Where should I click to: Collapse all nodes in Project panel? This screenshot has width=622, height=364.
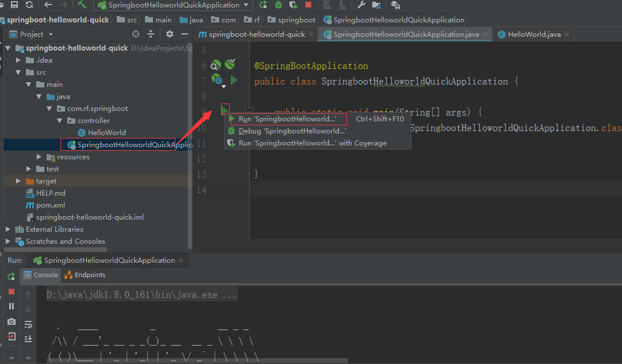pos(151,34)
